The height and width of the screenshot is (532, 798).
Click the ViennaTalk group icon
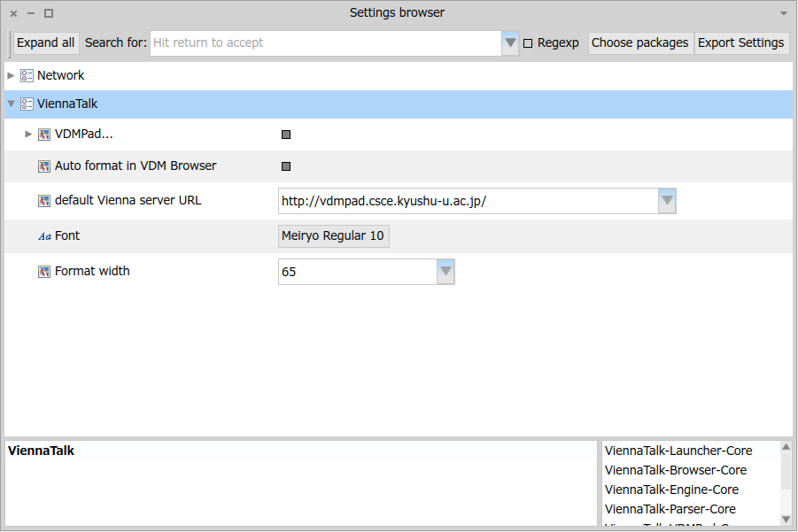(27, 104)
